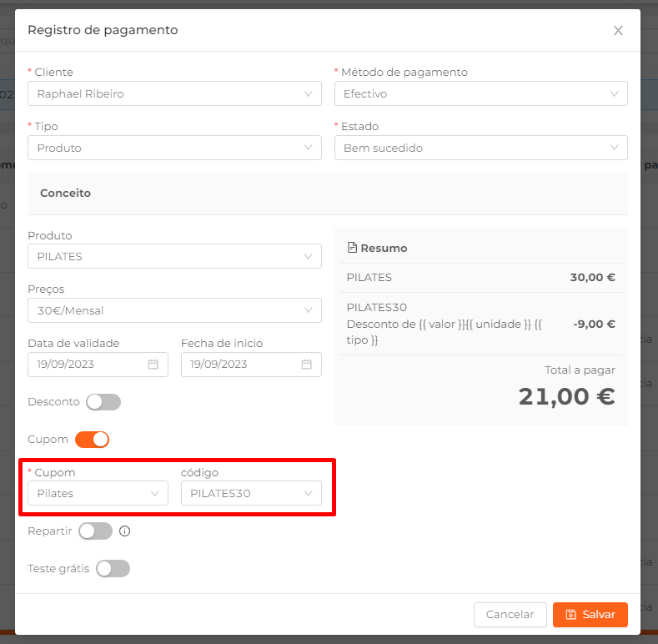The height and width of the screenshot is (644, 658).
Task: Open the Cupom select showing Pilates
Action: click(x=98, y=493)
